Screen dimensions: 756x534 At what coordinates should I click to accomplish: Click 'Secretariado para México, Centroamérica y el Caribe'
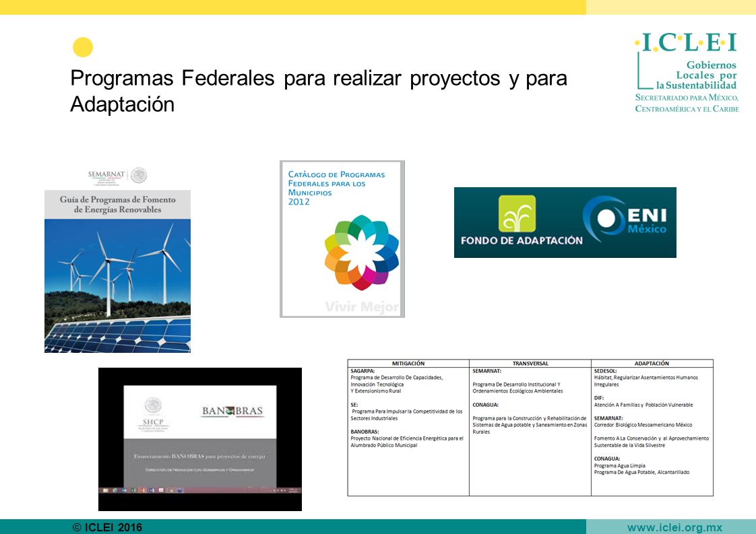point(687,103)
